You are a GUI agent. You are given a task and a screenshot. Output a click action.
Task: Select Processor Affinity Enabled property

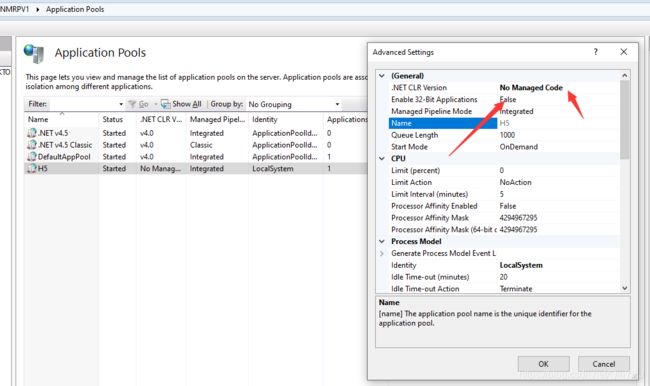tap(434, 206)
